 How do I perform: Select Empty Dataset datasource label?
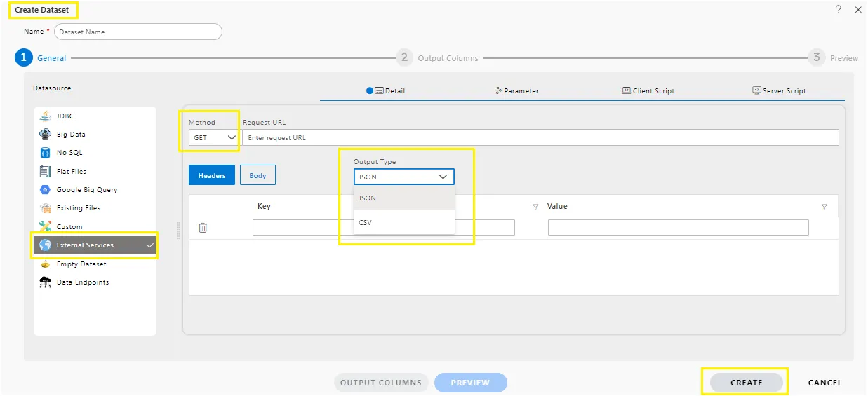[x=81, y=264]
